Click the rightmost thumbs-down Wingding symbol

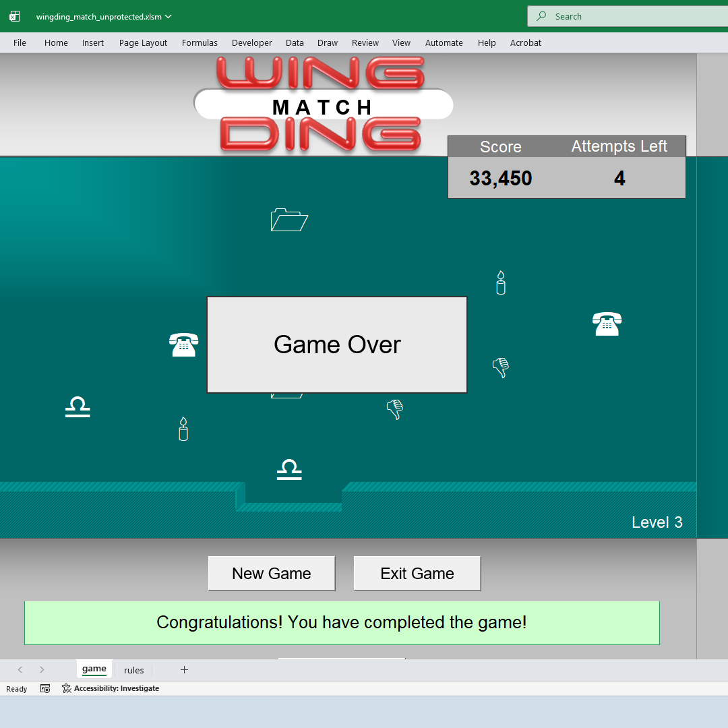tap(501, 367)
